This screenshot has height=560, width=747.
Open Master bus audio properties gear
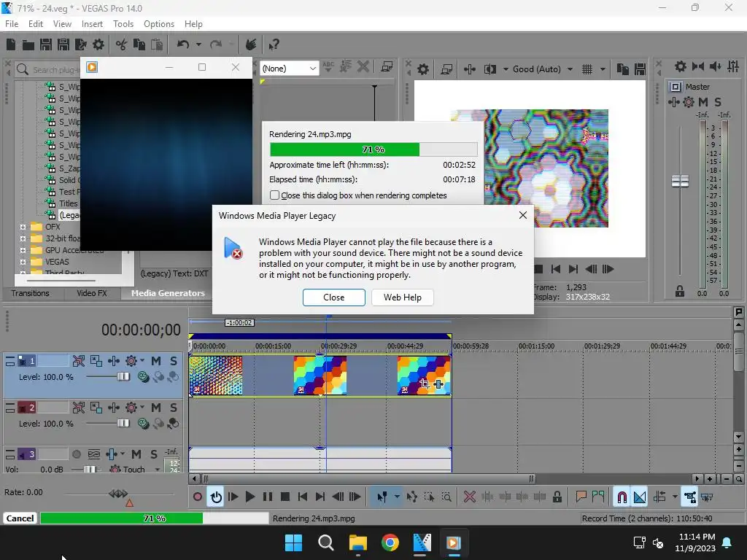(681, 66)
